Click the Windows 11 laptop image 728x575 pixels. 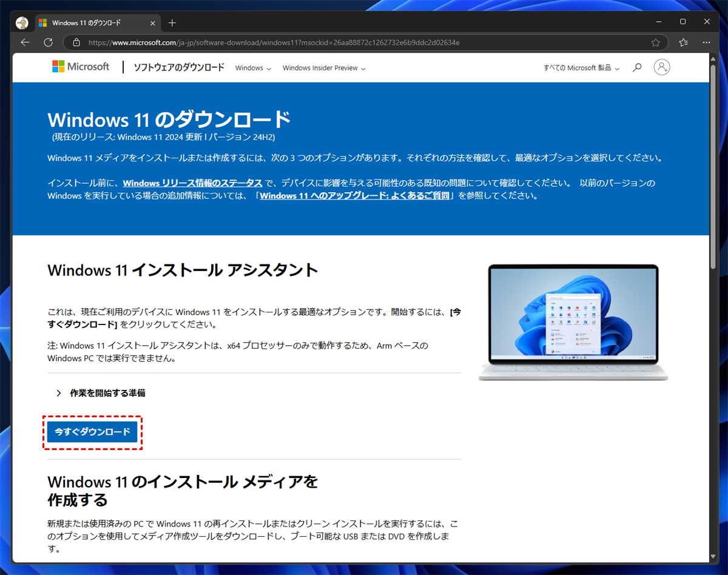coord(573,322)
